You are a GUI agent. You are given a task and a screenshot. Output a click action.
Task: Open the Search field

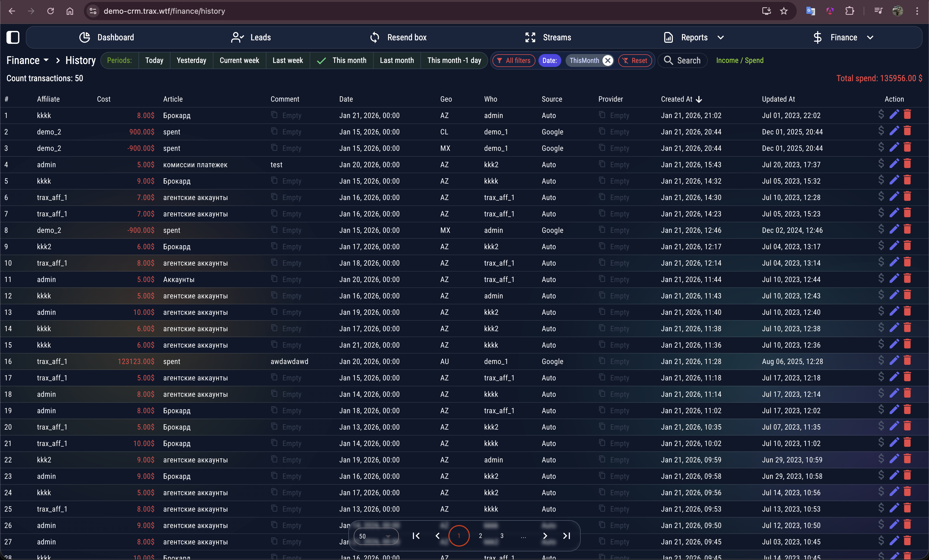click(682, 60)
